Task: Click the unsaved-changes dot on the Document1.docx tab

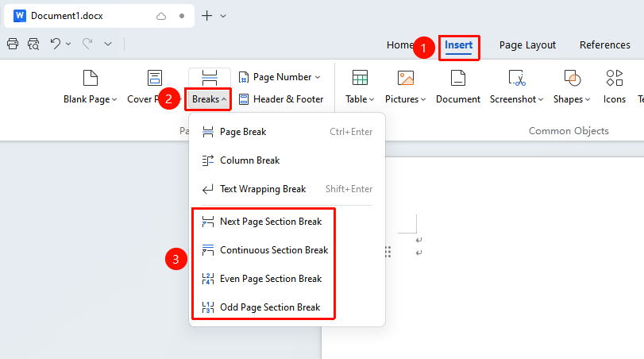Action: [182, 16]
